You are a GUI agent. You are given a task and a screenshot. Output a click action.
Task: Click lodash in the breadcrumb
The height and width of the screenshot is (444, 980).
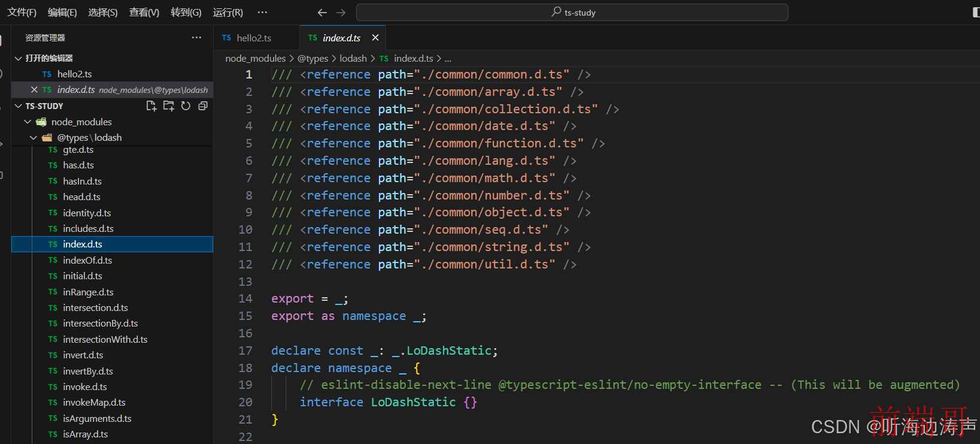click(x=353, y=58)
